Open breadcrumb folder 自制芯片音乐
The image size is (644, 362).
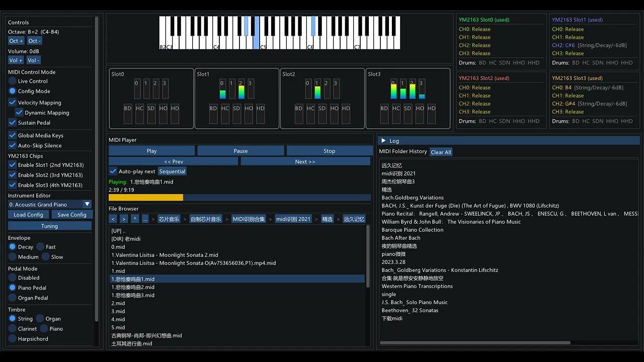click(206, 219)
